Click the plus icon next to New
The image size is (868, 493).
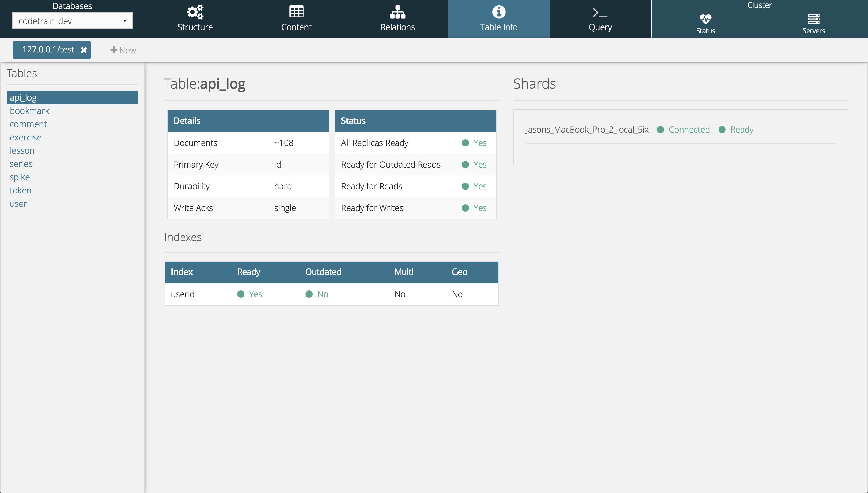113,50
